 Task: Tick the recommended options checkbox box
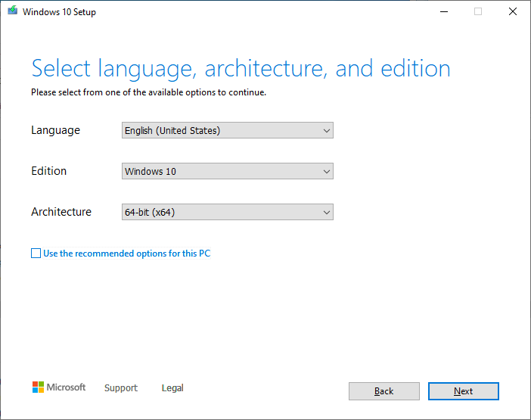pyautogui.click(x=36, y=254)
